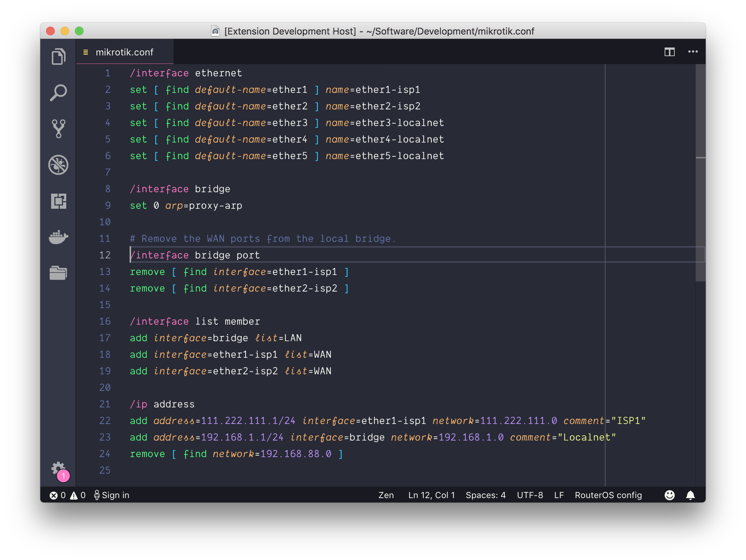Click Sign in on the status bar

[x=112, y=495]
